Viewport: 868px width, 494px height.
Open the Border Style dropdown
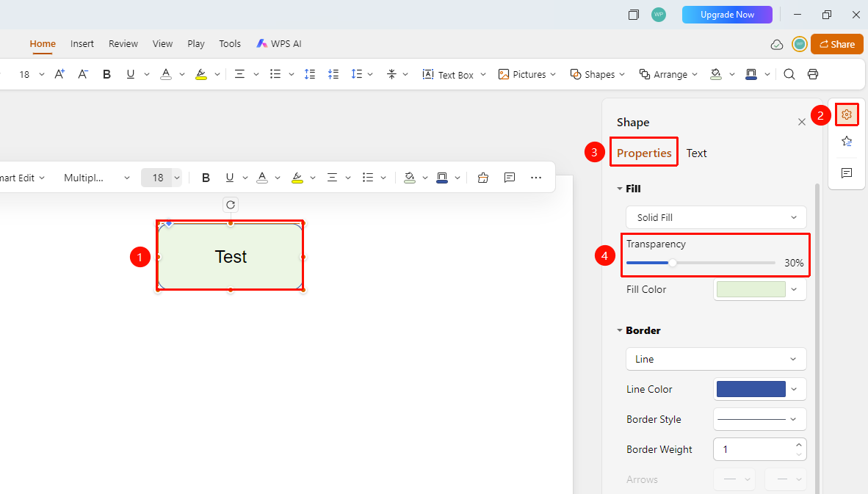click(x=759, y=419)
